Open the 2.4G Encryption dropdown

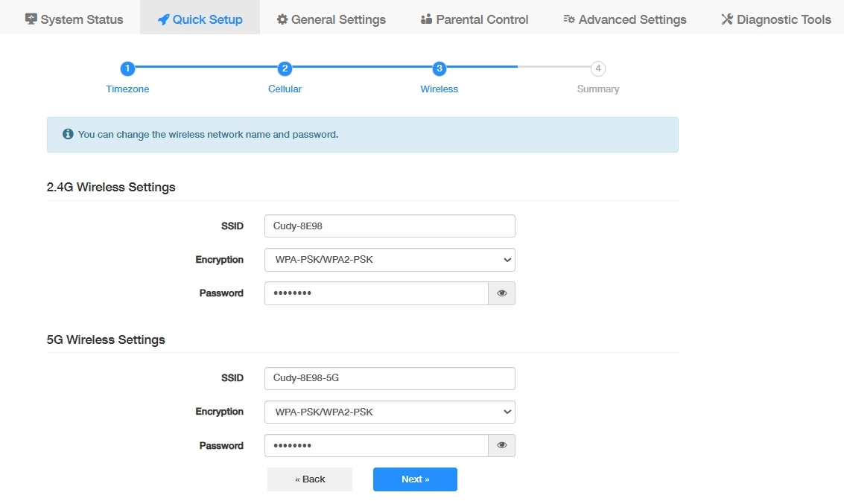[x=390, y=260]
